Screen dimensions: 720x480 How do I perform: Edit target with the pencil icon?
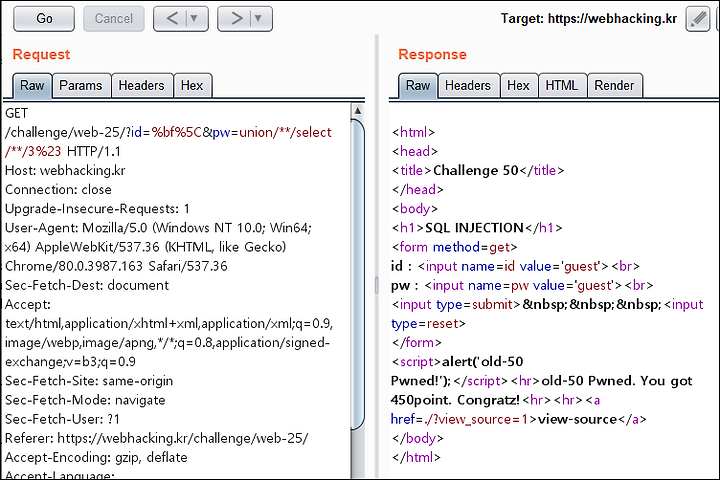point(698,19)
